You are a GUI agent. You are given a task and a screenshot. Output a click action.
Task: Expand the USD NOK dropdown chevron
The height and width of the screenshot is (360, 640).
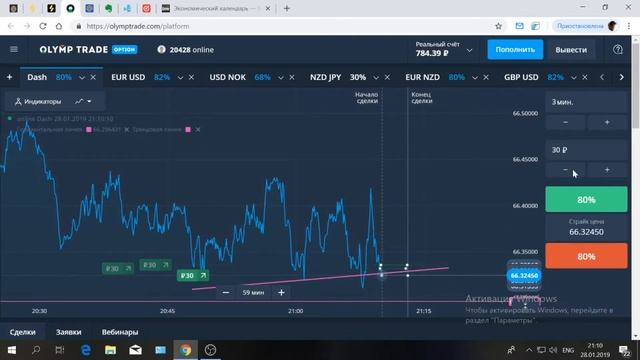pyautogui.click(x=280, y=78)
